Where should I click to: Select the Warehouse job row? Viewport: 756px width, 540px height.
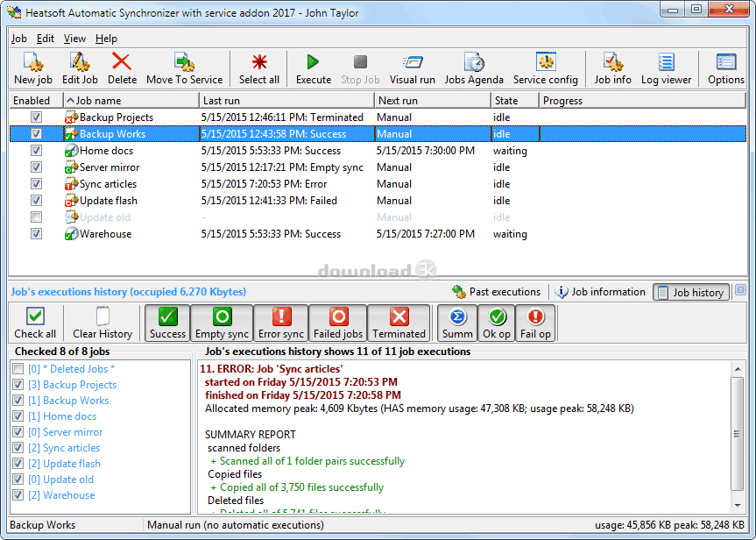click(x=106, y=234)
